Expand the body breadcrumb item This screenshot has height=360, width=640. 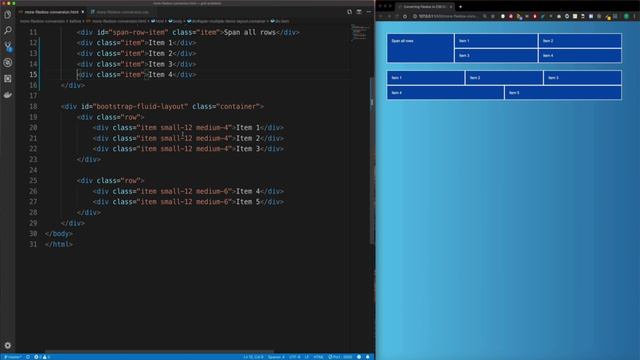[x=176, y=21]
